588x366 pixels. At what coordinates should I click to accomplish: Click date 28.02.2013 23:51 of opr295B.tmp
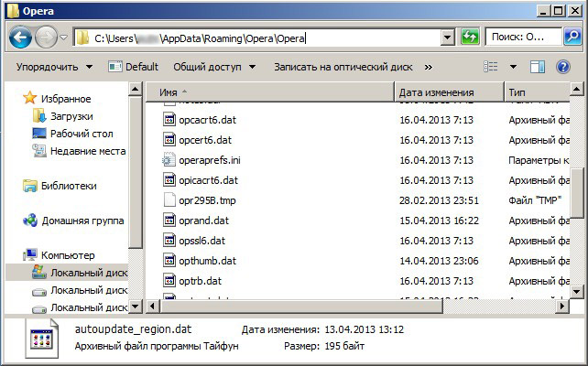[439, 200]
